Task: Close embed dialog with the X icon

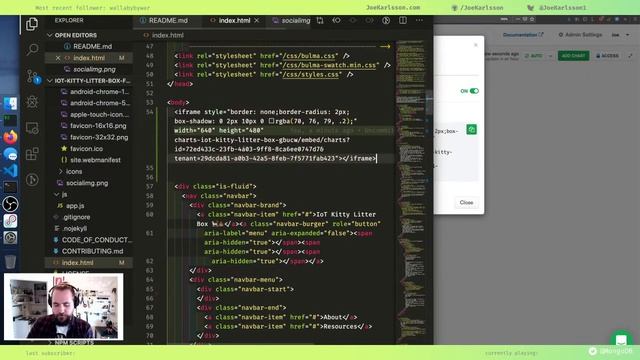Action: click(x=476, y=45)
